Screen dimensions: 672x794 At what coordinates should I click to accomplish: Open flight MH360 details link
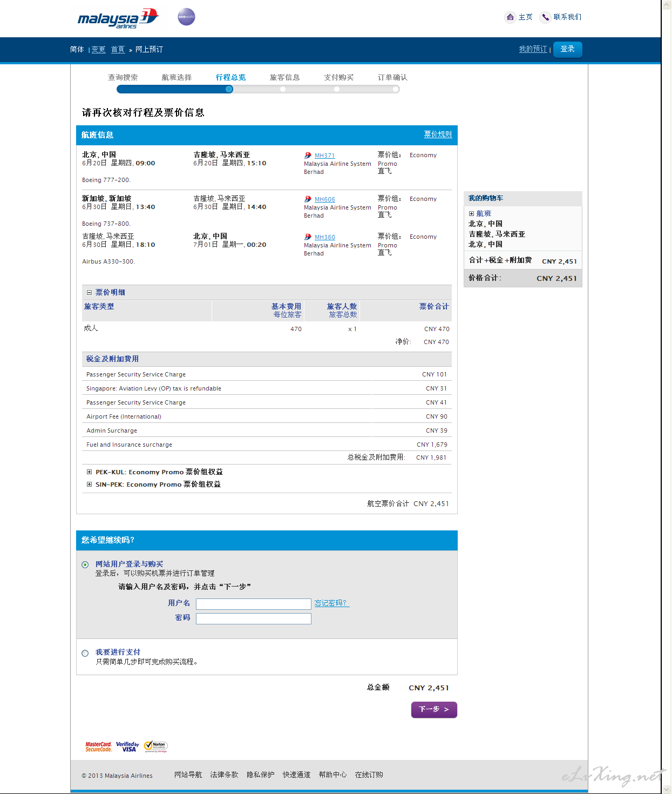[325, 237]
